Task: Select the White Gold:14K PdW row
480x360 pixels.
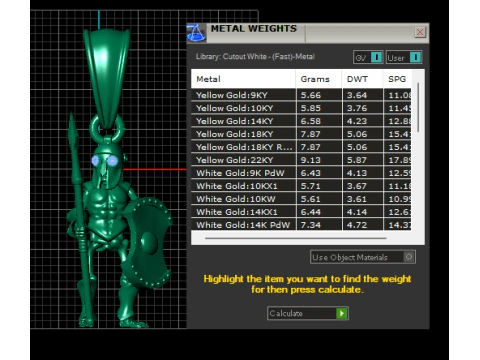Action: click(301, 225)
